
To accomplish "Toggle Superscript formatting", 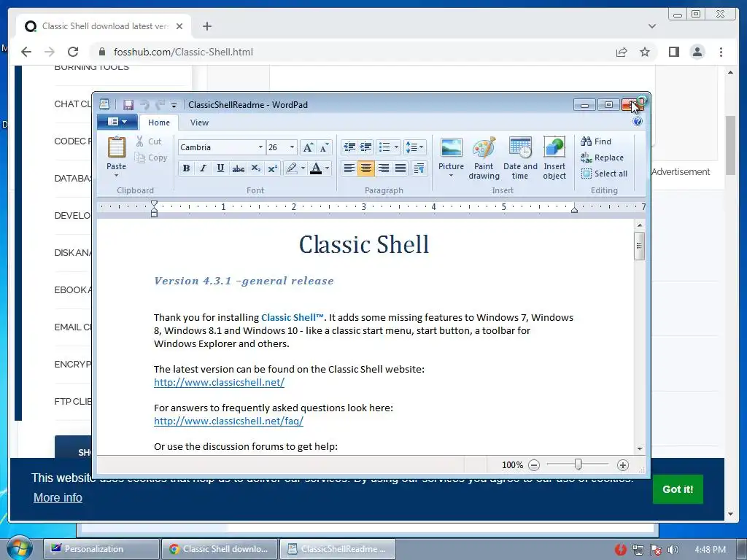I will pyautogui.click(x=273, y=168).
